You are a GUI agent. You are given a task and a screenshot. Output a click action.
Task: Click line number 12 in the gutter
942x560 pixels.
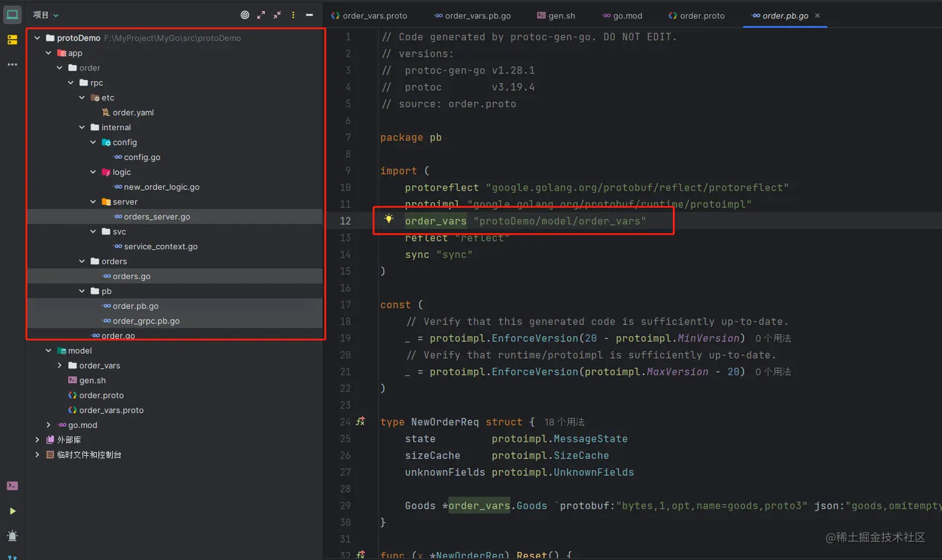point(345,221)
